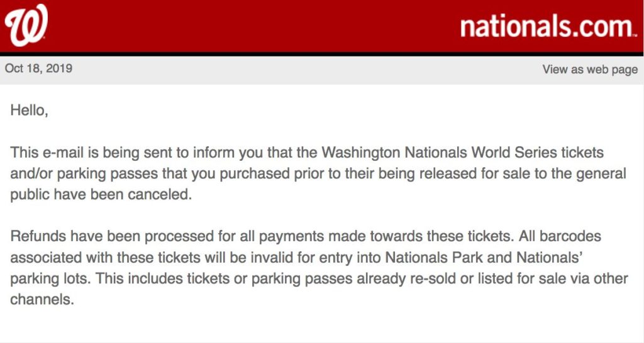Image resolution: width=644 pixels, height=343 pixels.
Task: Click the Oct 18, 2019 date
Action: pyautogui.click(x=38, y=68)
